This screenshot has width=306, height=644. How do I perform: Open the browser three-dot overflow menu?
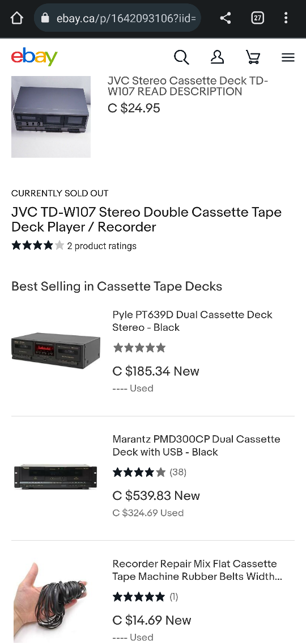coord(286,18)
